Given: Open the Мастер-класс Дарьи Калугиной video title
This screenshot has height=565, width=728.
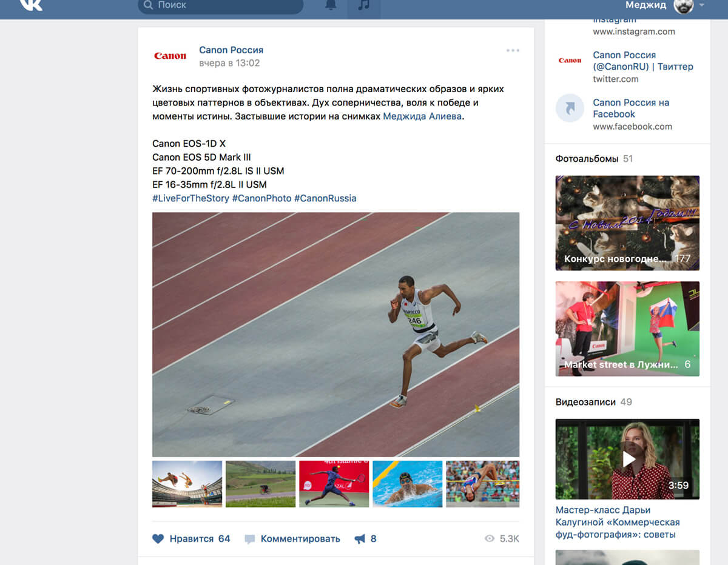Looking at the screenshot, I should [618, 522].
